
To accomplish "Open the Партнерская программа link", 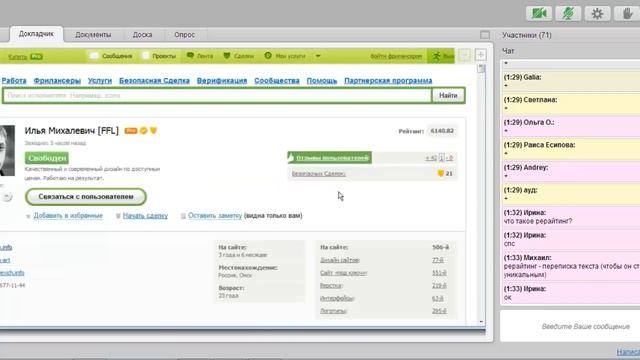I will 388,80.
